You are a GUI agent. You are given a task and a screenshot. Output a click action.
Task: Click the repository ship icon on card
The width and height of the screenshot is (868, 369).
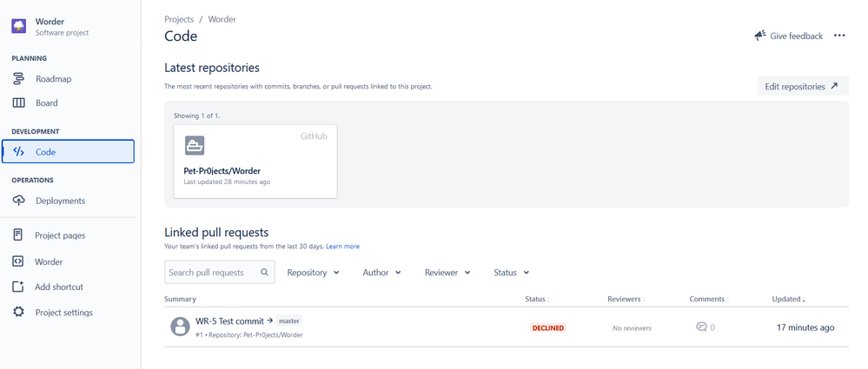pos(195,146)
